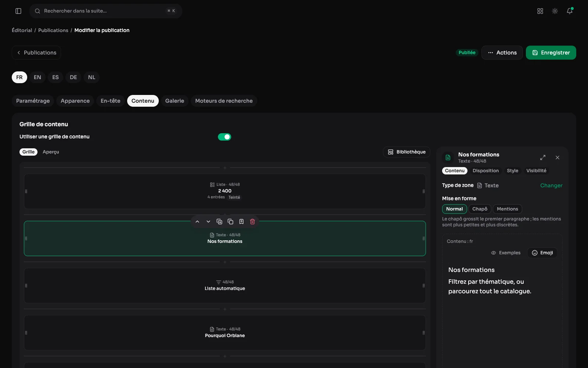The height and width of the screenshot is (368, 588).
Task: Toggle the sidebar panel icon
Action: pos(18,11)
